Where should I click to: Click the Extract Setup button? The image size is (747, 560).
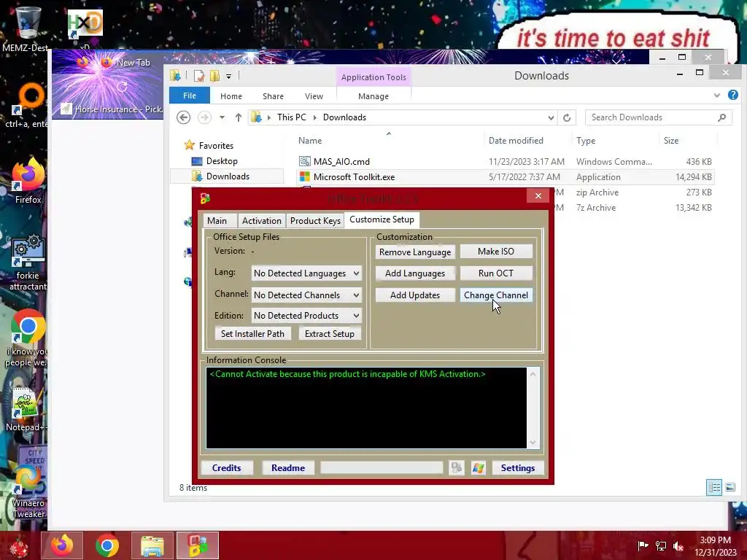(330, 334)
